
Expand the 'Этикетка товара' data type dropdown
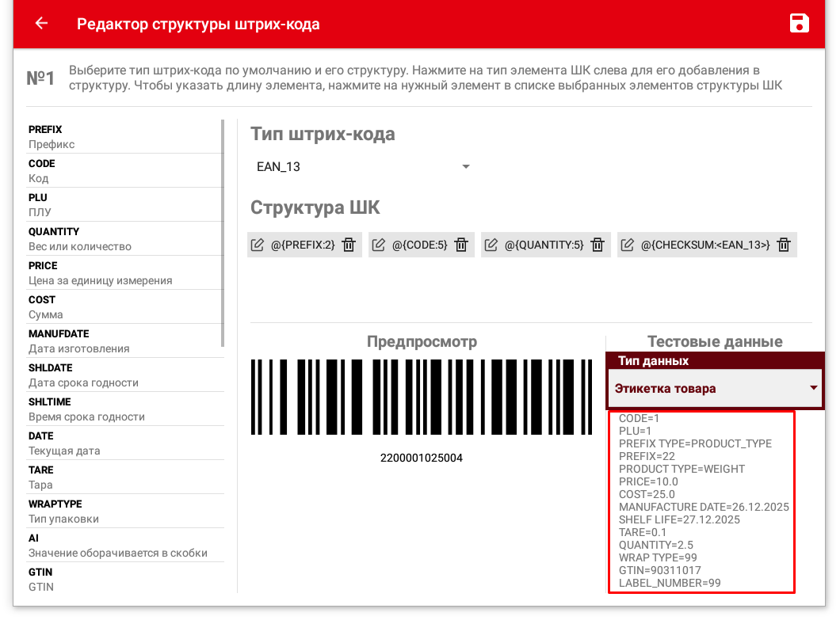pos(716,388)
